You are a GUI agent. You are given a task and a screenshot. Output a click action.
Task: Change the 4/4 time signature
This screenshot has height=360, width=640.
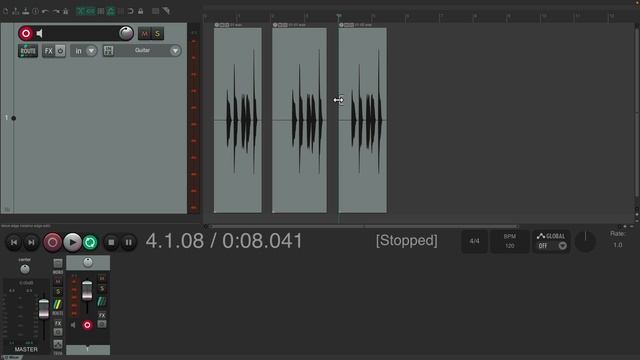pos(474,241)
